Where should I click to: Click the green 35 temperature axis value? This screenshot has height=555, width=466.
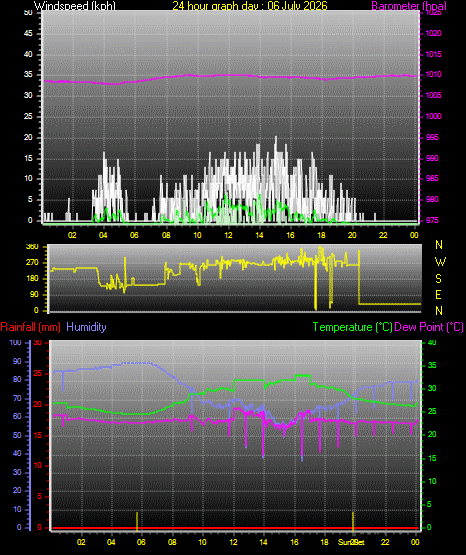[432, 366]
